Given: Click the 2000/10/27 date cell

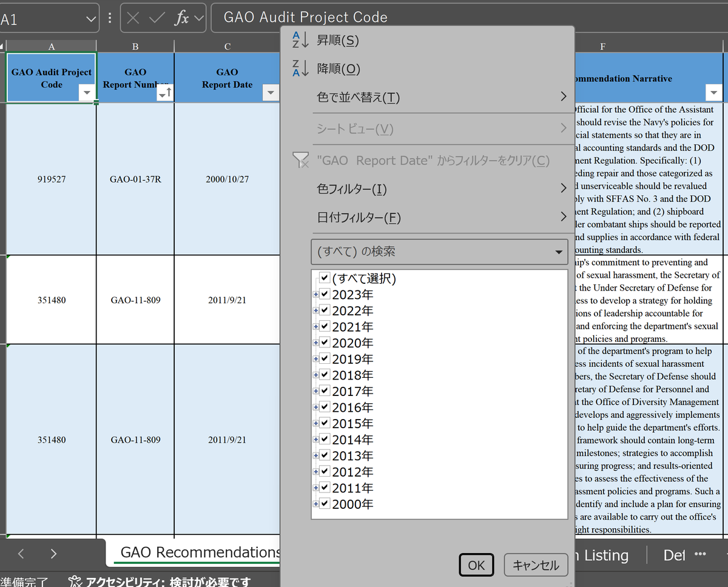Looking at the screenshot, I should tap(227, 179).
